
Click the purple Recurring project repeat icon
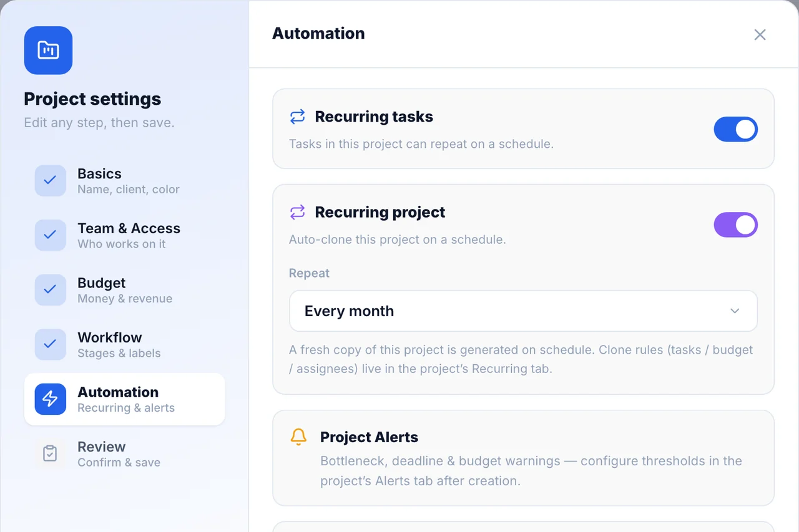pyautogui.click(x=298, y=212)
